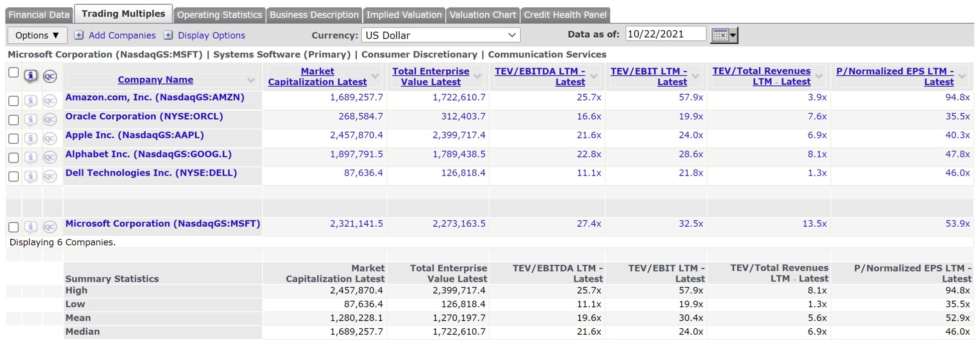Click the QC icon in the table header
This screenshot has width=980, height=345.
click(x=50, y=76)
